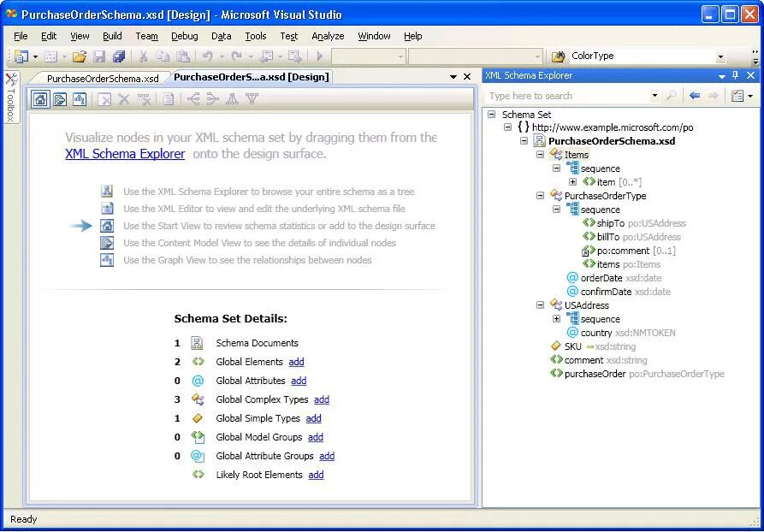Viewport: 764px width, 532px height.
Task: Select the orderDate xsd:date attribute
Action: [614, 278]
